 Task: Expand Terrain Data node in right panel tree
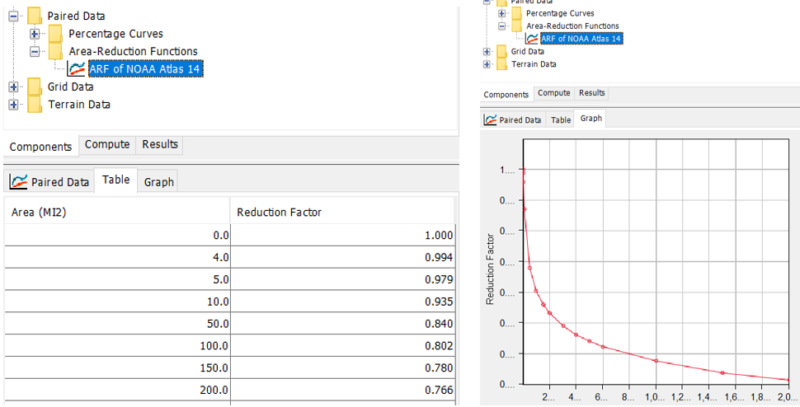(x=487, y=65)
